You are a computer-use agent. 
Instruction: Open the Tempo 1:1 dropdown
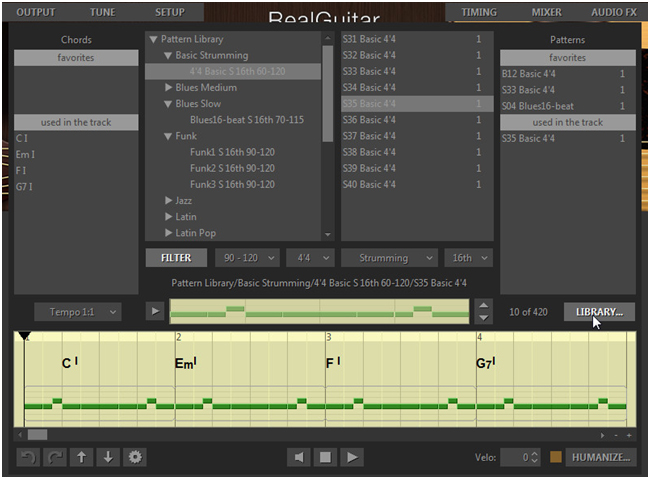click(x=78, y=312)
